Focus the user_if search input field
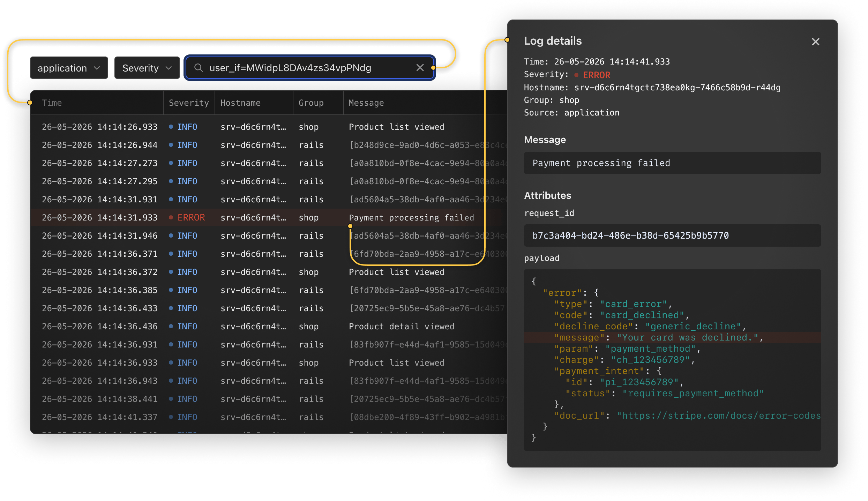868x501 pixels. (x=309, y=68)
